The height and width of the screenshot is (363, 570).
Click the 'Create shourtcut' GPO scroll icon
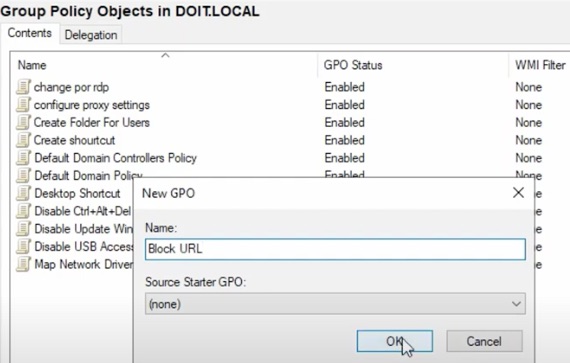coord(23,140)
